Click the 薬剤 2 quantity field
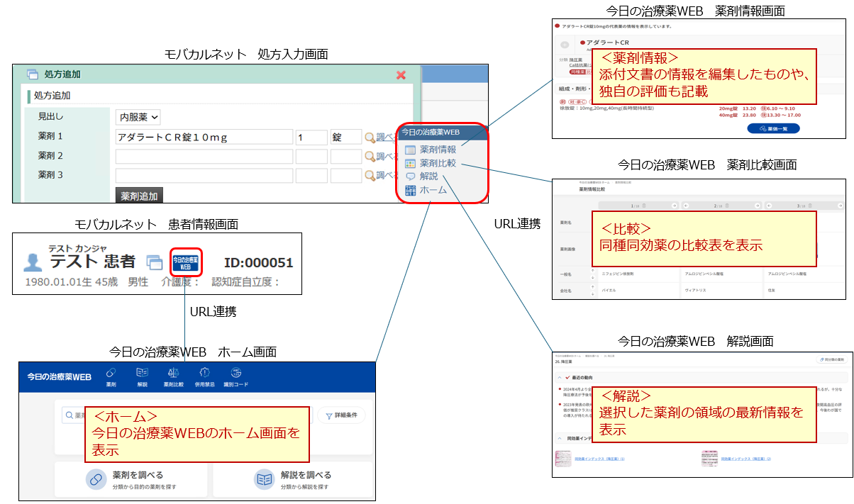The image size is (854, 504). (x=311, y=157)
